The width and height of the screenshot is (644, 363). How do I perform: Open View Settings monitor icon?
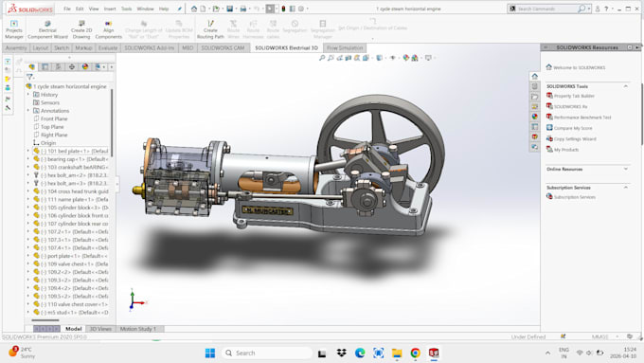[x=428, y=58]
